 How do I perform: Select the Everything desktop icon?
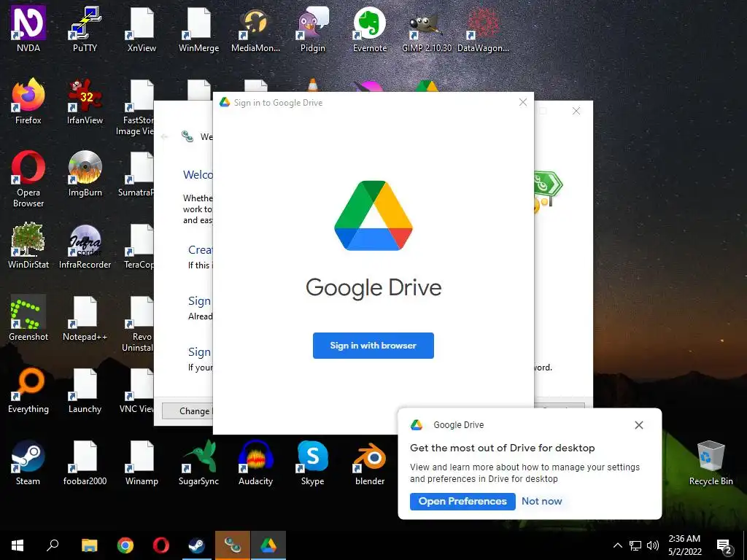coord(28,391)
